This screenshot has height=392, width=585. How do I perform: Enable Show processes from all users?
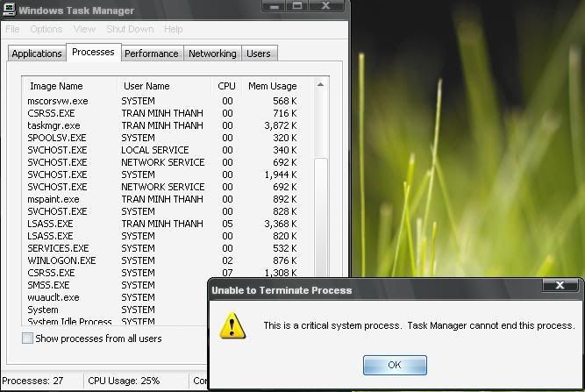(x=27, y=339)
